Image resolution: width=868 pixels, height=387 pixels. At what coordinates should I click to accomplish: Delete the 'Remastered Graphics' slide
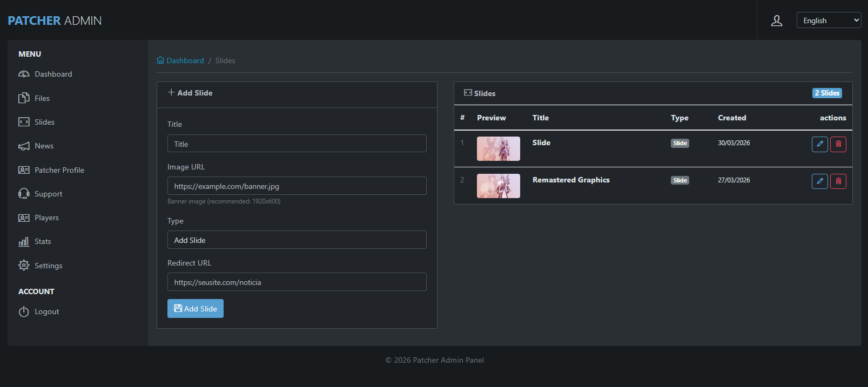coord(838,181)
